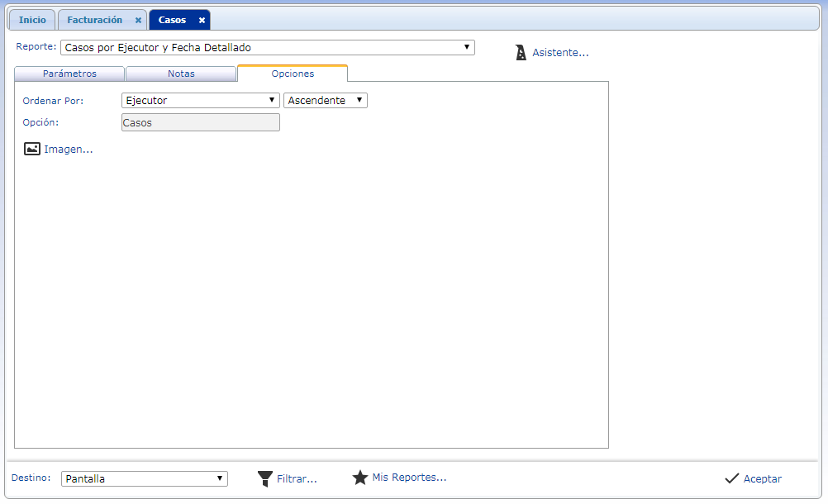828x504 pixels.
Task: Click the Aceptar checkmark icon
Action: pos(732,478)
